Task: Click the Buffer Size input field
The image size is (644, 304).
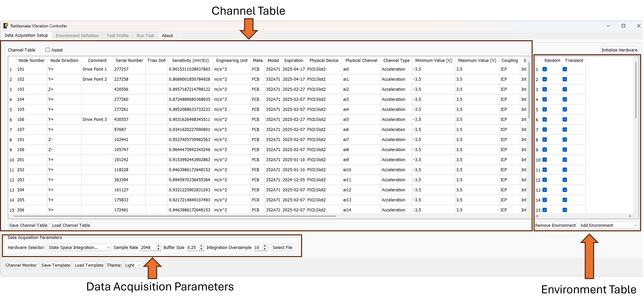Action: 193,247
